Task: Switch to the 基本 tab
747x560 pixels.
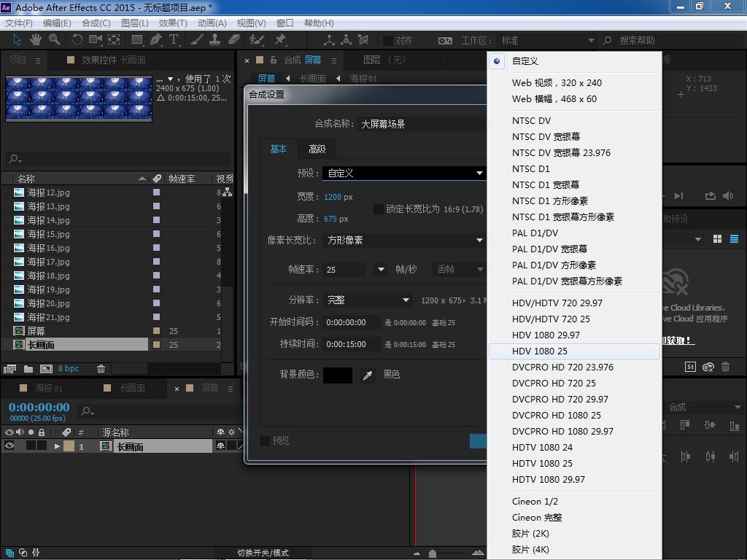Action: pyautogui.click(x=279, y=149)
